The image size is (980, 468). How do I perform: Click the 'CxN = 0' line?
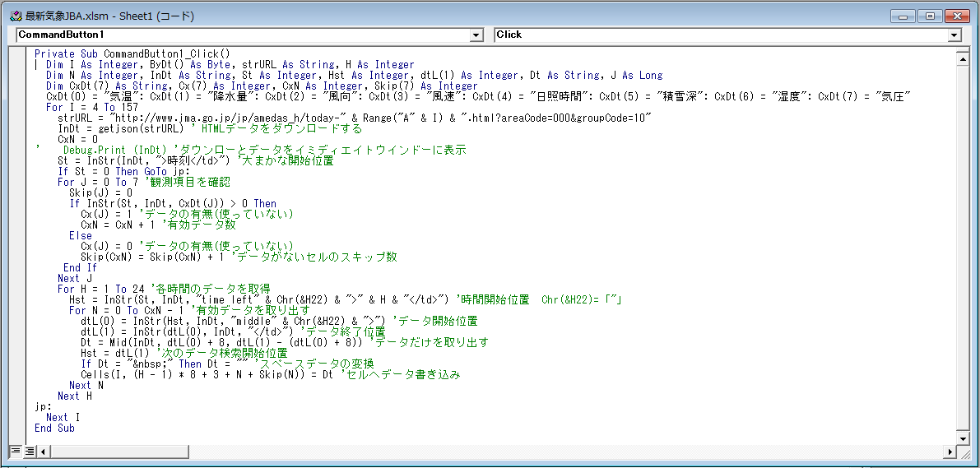[77, 139]
